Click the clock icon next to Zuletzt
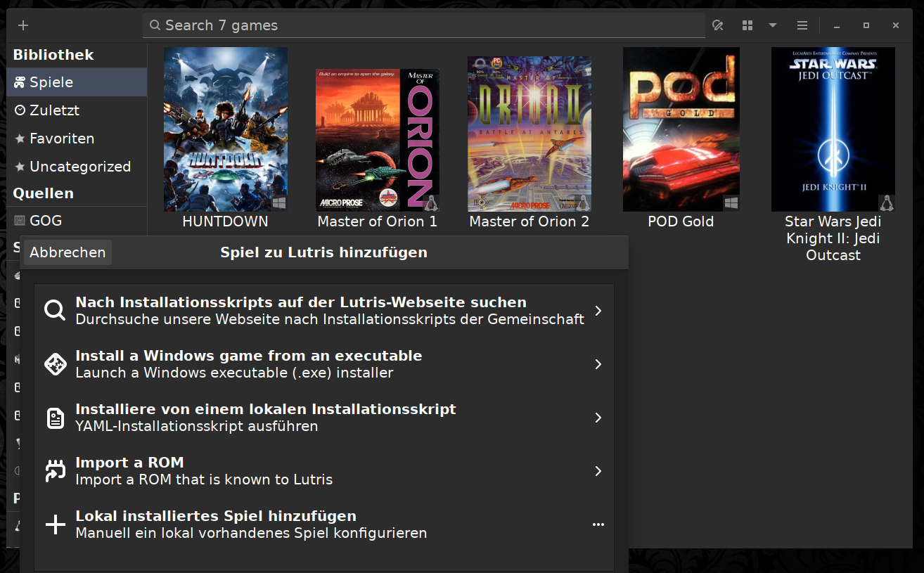Viewport: 924px width, 573px height. (x=20, y=110)
